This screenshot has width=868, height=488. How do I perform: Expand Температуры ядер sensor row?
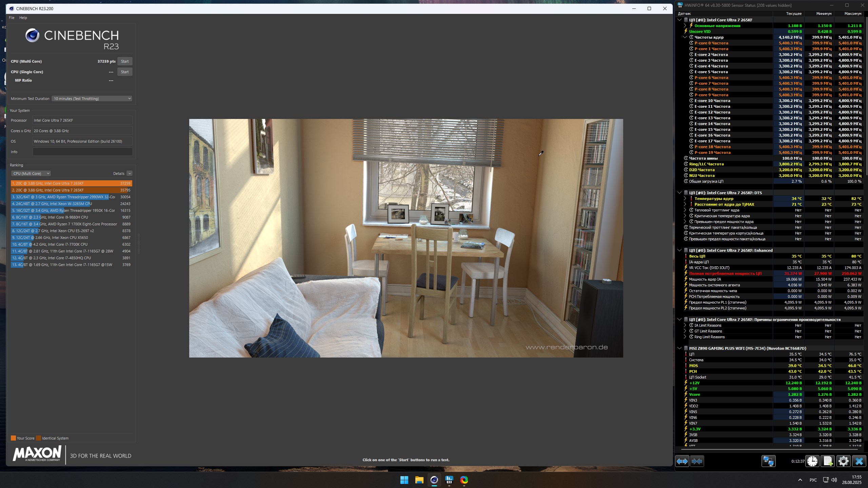click(x=685, y=199)
